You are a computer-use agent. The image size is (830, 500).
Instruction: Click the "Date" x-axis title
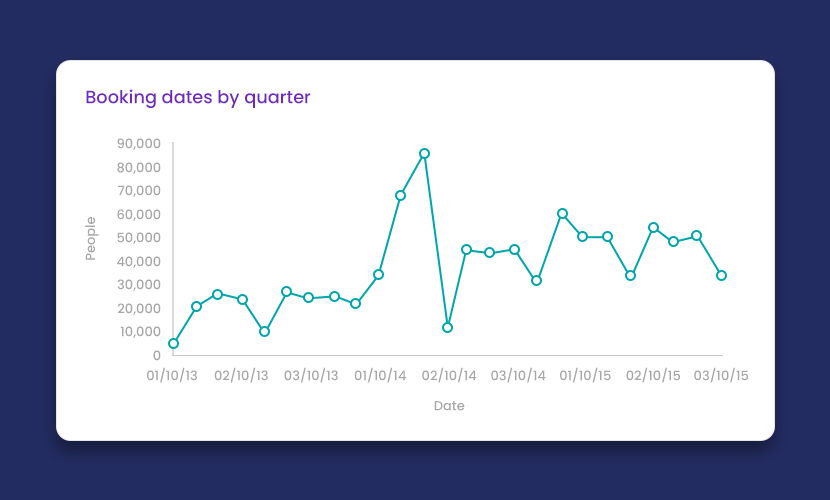(449, 406)
